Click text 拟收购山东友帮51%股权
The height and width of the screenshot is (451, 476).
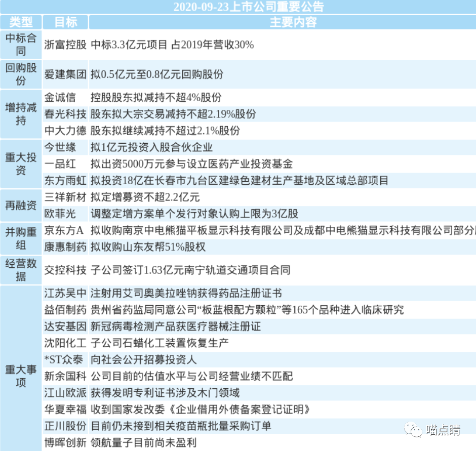148,247
